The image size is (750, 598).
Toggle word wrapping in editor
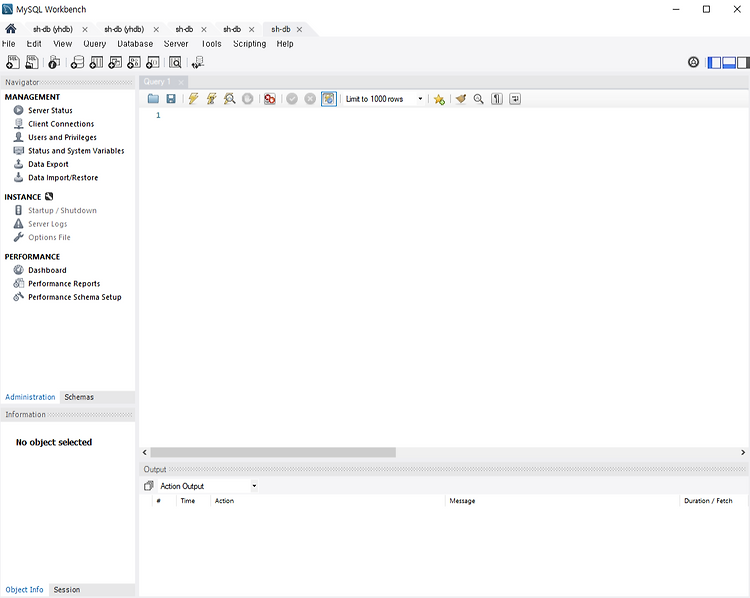(515, 99)
